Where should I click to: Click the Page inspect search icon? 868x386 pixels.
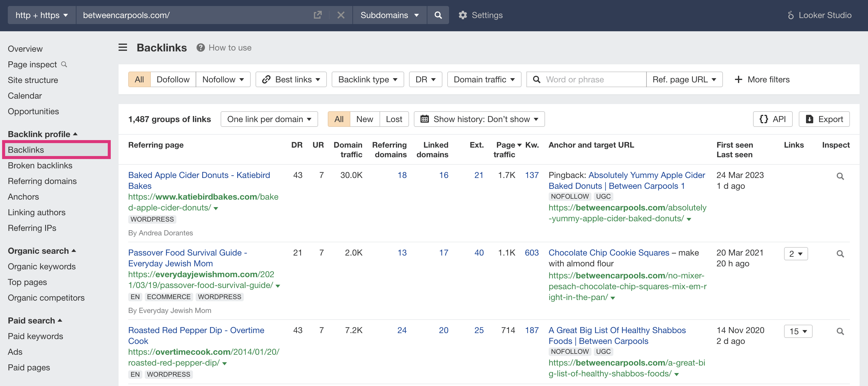coord(64,64)
